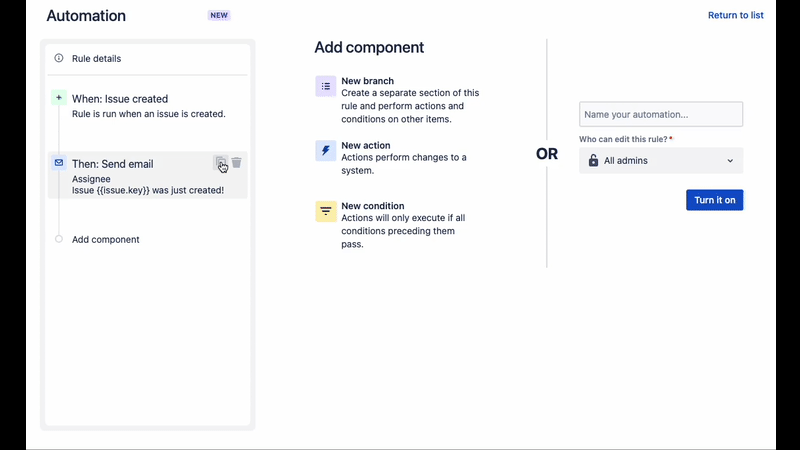
Task: Click the Name your automation field
Action: pos(661,114)
